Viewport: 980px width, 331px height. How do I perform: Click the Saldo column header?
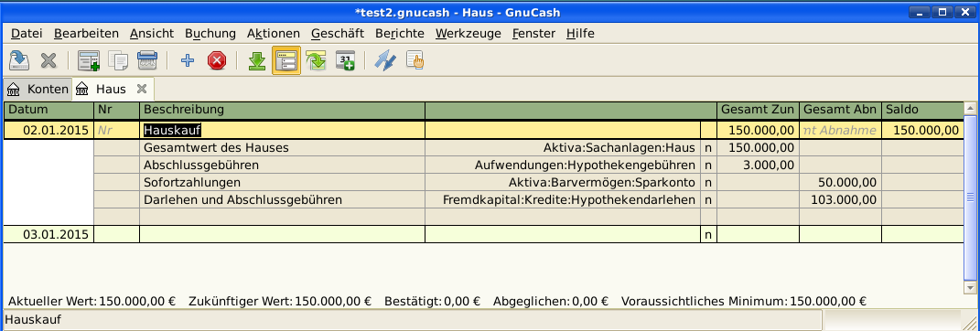(x=921, y=110)
